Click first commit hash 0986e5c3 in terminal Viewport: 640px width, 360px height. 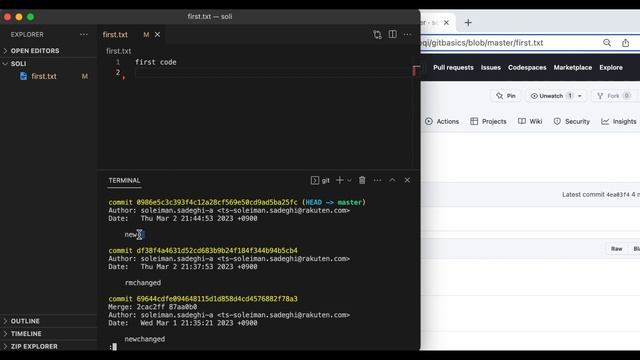[x=217, y=202]
